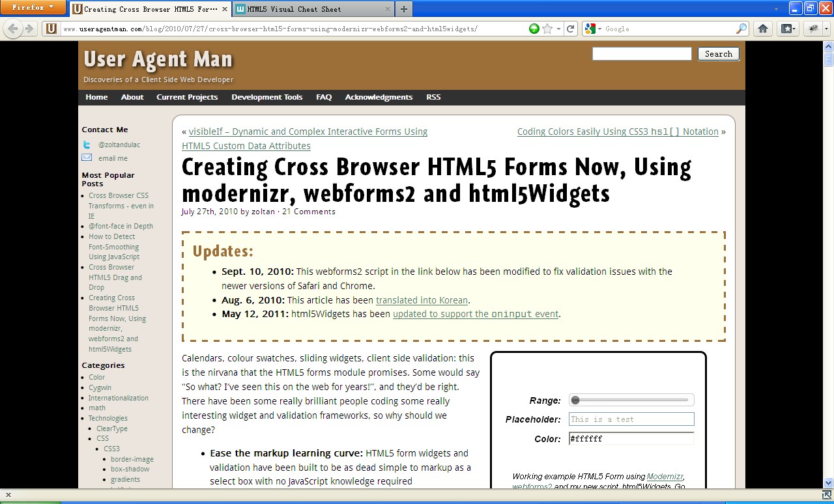Switch to HTML5 Visual Cheat Sheet tab
The height and width of the screenshot is (504, 834).
[x=314, y=9]
